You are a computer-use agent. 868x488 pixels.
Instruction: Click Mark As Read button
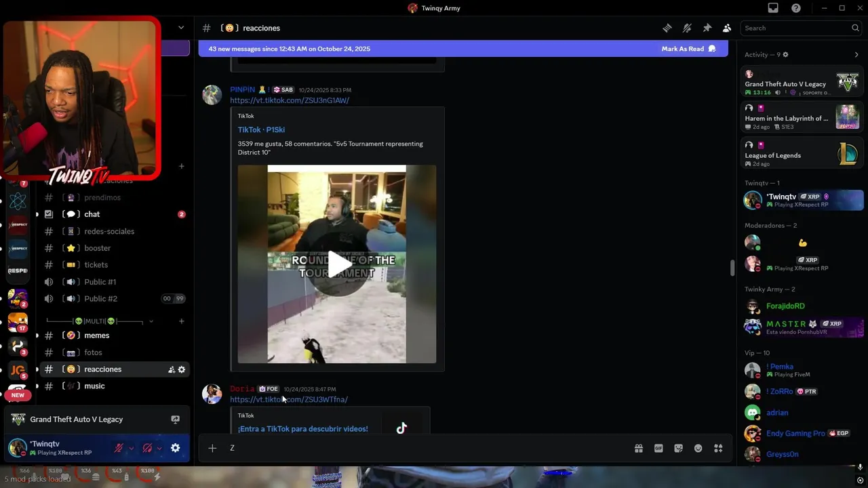pyautogui.click(x=688, y=49)
